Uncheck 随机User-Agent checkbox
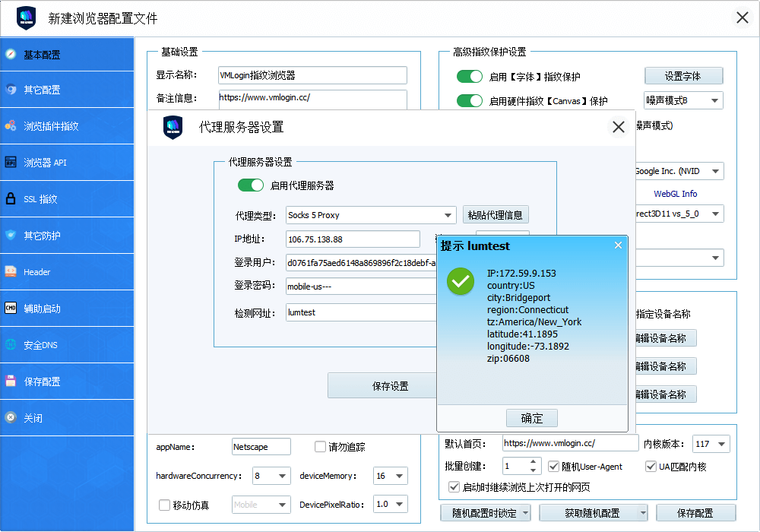Image resolution: width=760 pixels, height=532 pixels. [553, 466]
